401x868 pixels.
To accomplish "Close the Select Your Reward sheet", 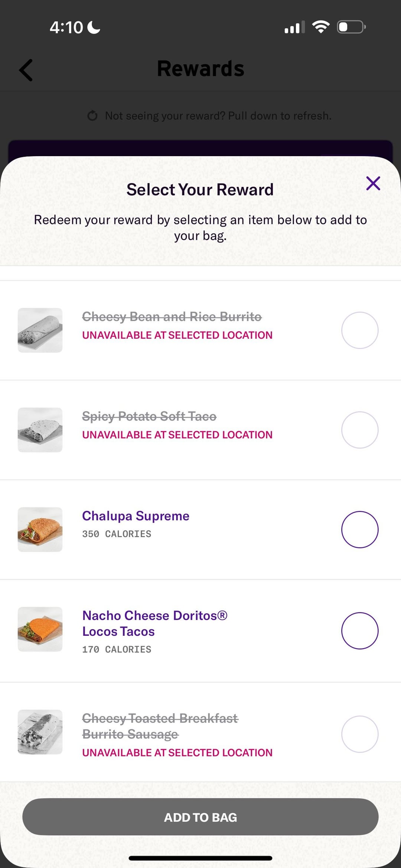I will (373, 183).
